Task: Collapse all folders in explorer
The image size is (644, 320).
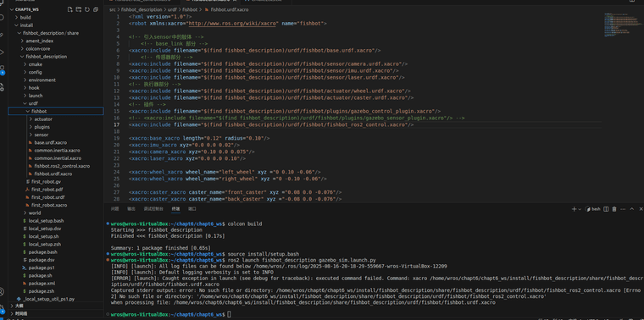Action: pos(95,9)
